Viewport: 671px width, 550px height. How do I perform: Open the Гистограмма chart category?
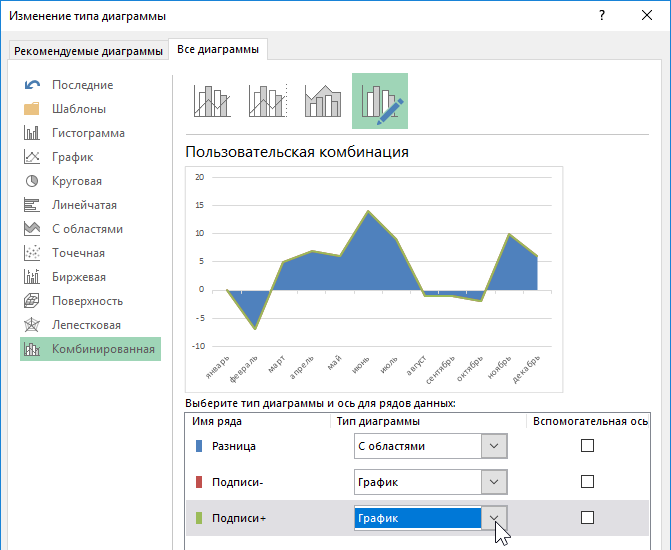click(88, 133)
